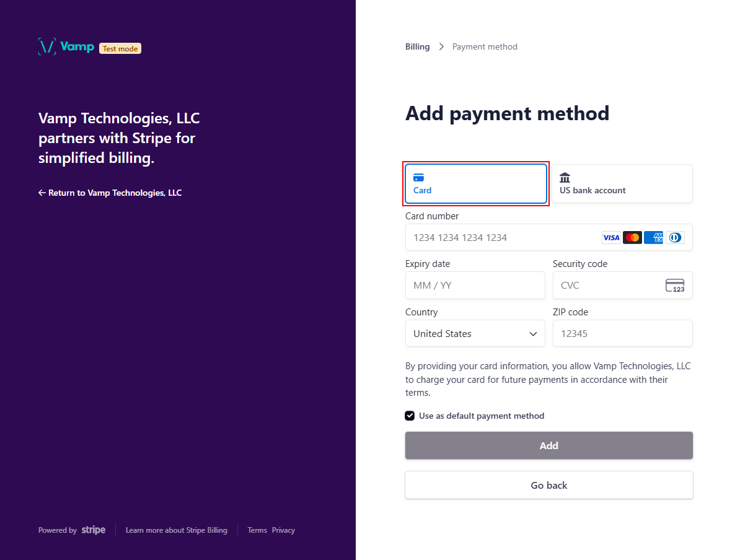Click the Card number label

432,216
